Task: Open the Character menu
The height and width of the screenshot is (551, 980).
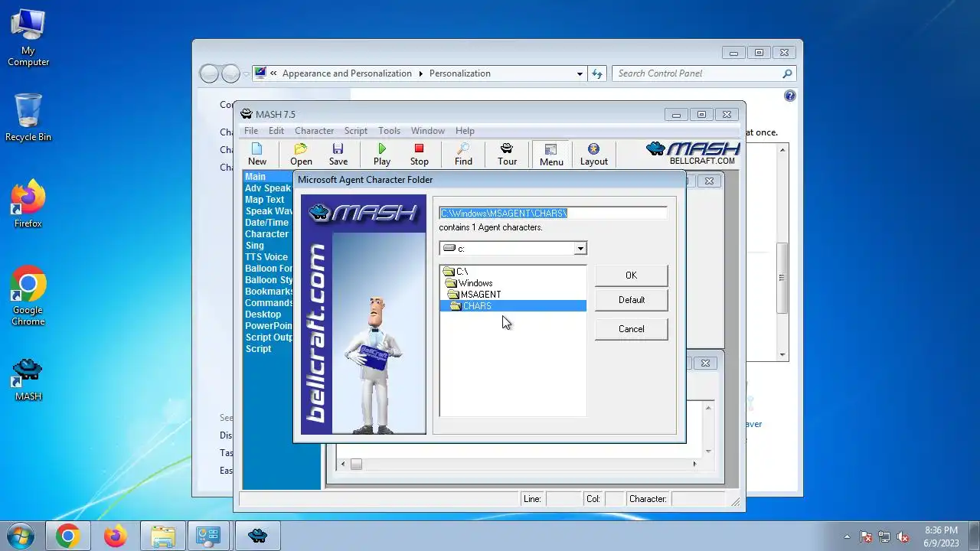Action: click(x=314, y=131)
